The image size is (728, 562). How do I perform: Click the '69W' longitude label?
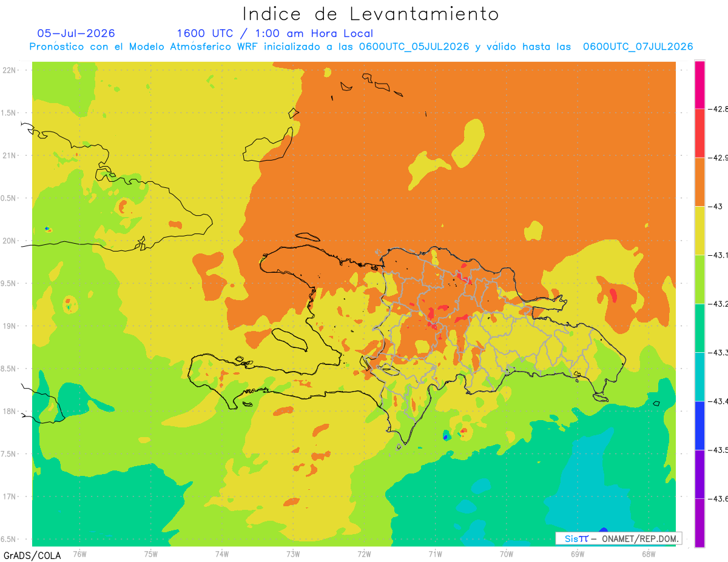(x=577, y=554)
